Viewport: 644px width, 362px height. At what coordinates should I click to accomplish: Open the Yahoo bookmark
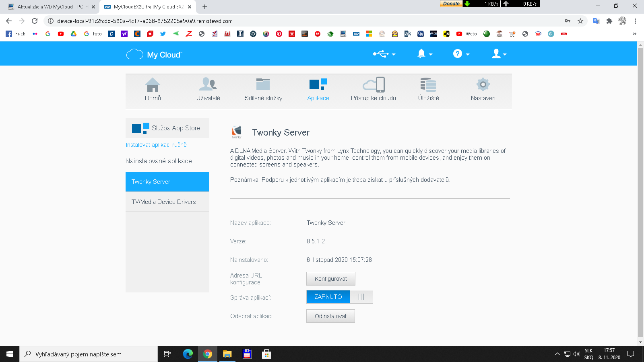pyautogui.click(x=124, y=34)
